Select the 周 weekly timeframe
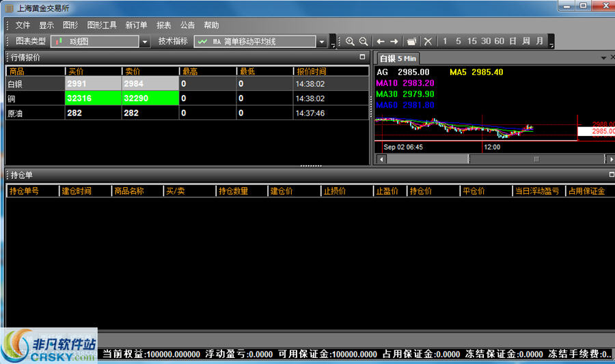 pos(526,41)
